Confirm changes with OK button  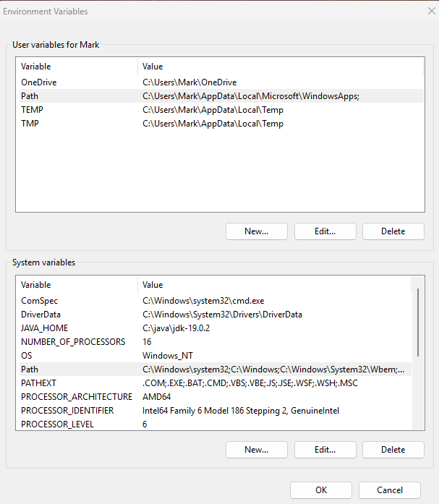[x=321, y=490]
